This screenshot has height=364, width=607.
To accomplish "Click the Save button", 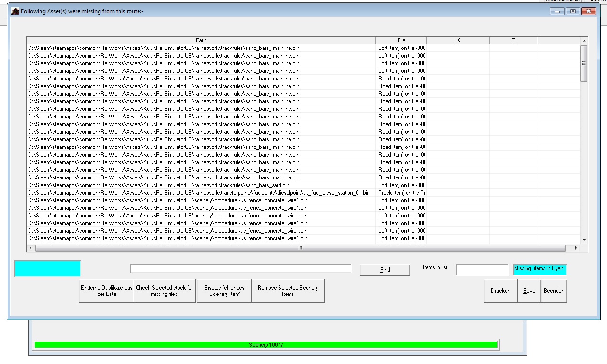I will [529, 291].
